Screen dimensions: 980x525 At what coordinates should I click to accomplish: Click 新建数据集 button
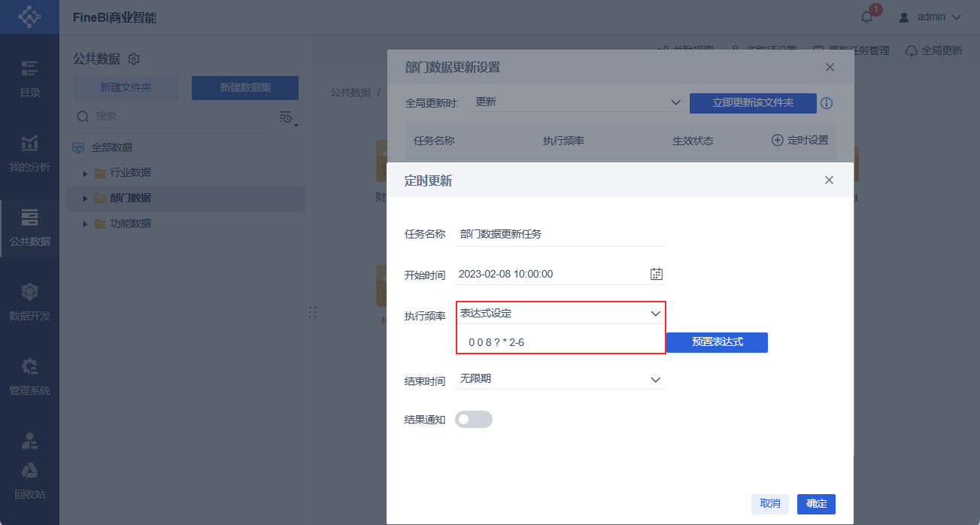coord(245,88)
